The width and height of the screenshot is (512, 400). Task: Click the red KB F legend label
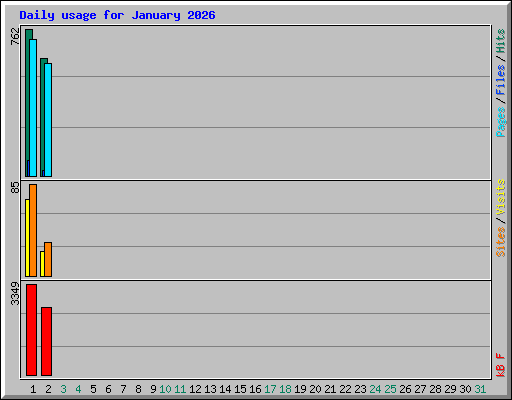click(501, 365)
